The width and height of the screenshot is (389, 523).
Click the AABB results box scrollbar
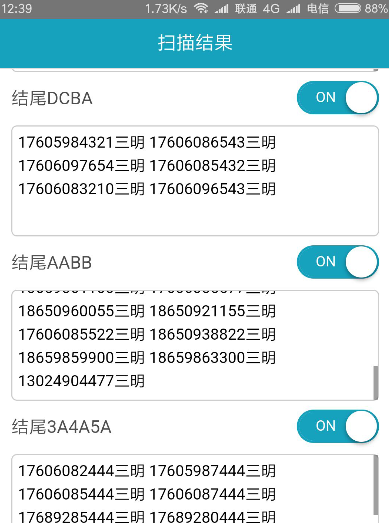pyautogui.click(x=376, y=382)
